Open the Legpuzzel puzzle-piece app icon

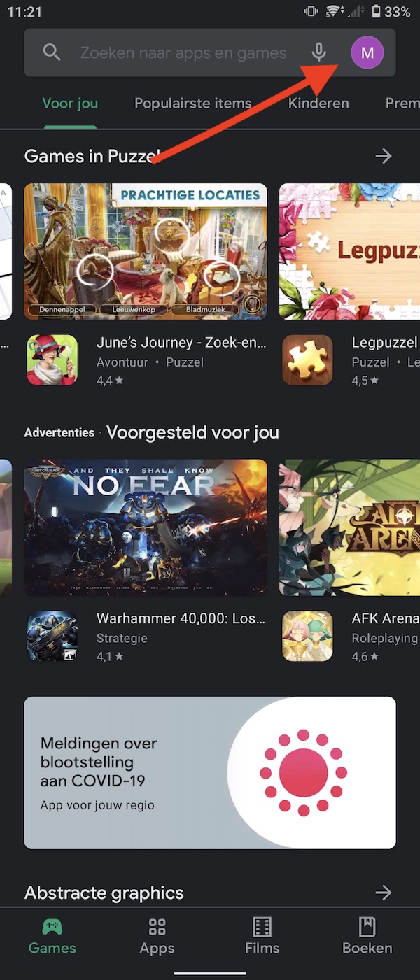click(x=308, y=360)
